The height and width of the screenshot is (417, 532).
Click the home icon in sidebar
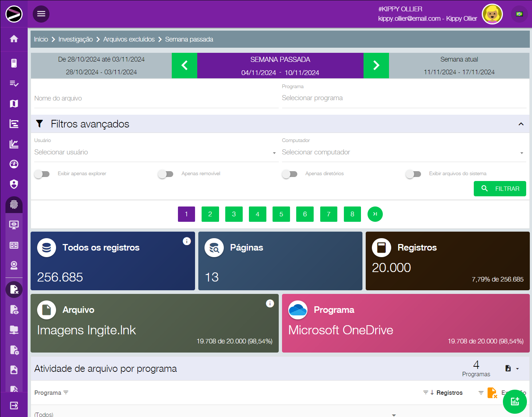pos(14,39)
